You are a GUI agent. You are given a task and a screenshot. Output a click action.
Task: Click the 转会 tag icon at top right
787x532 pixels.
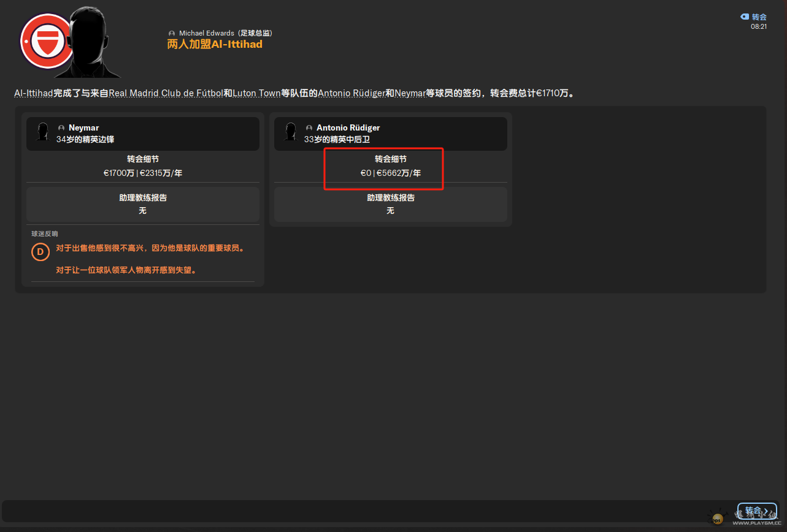(745, 17)
